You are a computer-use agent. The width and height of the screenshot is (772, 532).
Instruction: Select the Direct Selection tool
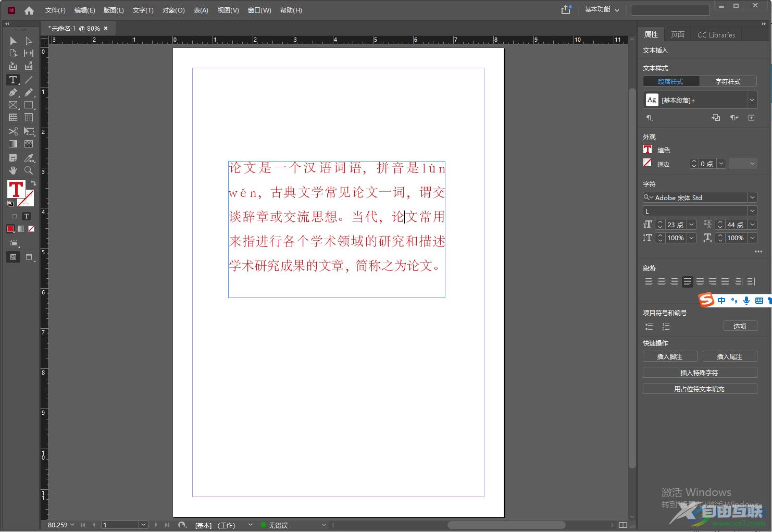coord(29,41)
